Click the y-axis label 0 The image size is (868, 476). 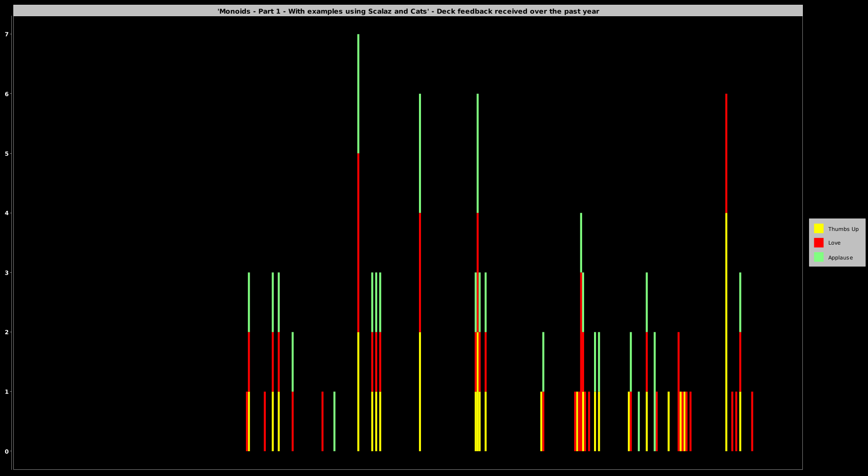coord(7,451)
